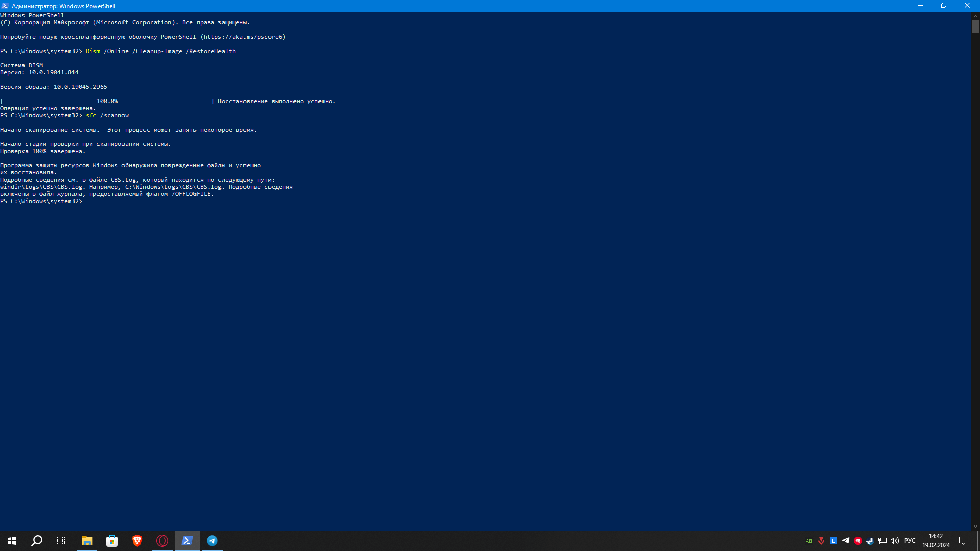Click the version line 10.0.19041.844
The image size is (980, 551).
click(x=39, y=72)
